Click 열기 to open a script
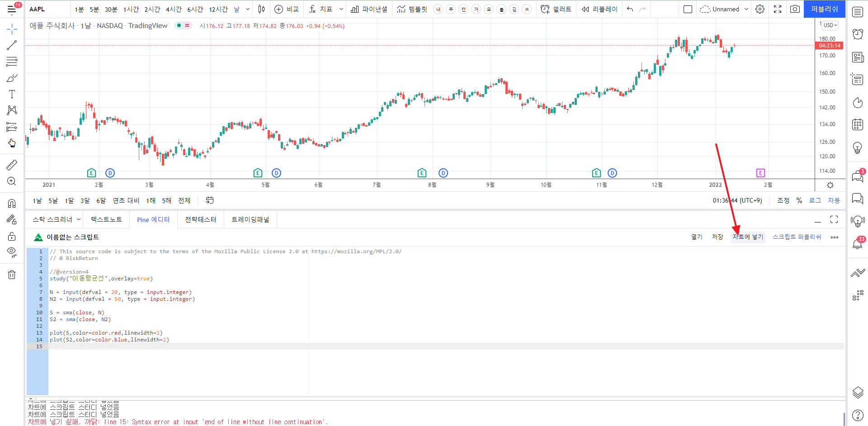This screenshot has height=426, width=868. [697, 237]
